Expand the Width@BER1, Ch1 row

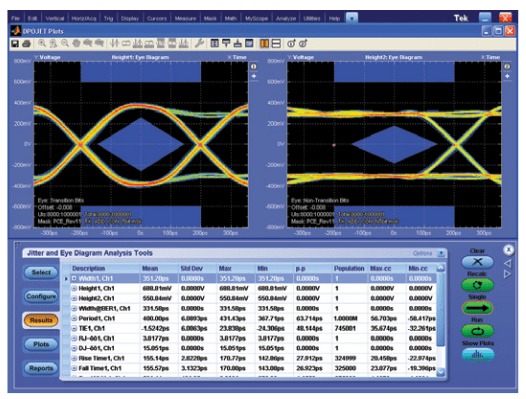click(x=74, y=308)
